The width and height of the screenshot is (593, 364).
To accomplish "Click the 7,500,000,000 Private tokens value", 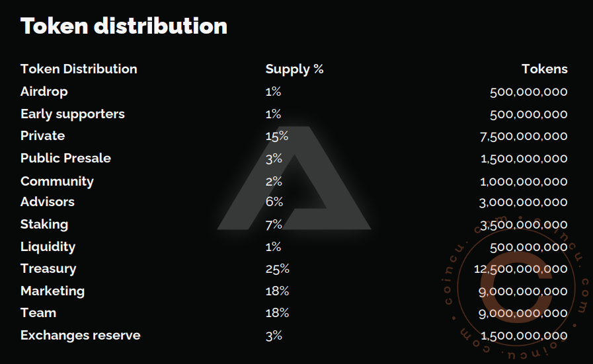I will (523, 136).
